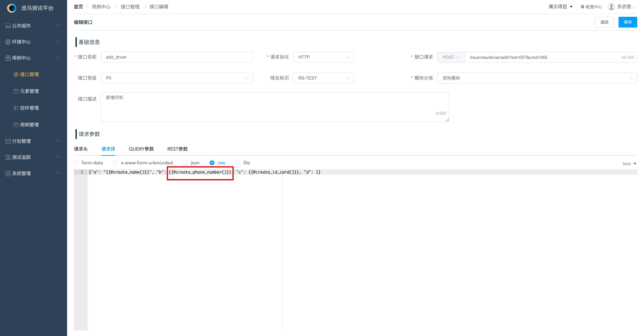Viewport: 644px width, 336px height.
Task: Switch to the 请求头 tab
Action: (x=81, y=149)
